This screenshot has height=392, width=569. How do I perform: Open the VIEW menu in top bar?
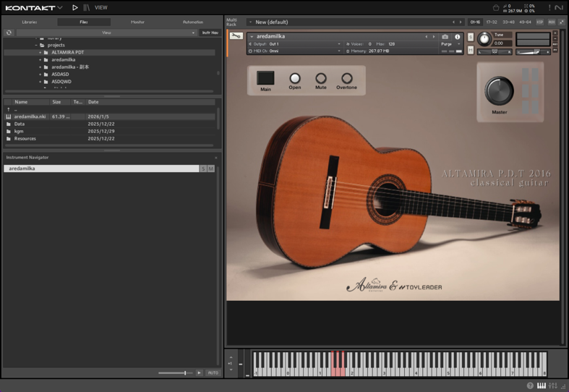click(101, 8)
